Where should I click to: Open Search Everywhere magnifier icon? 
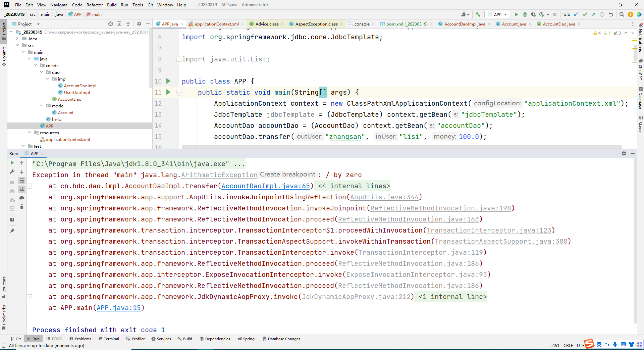point(622,14)
